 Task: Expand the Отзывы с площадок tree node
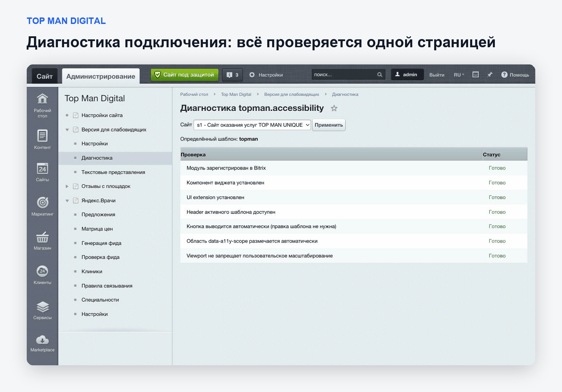67,186
